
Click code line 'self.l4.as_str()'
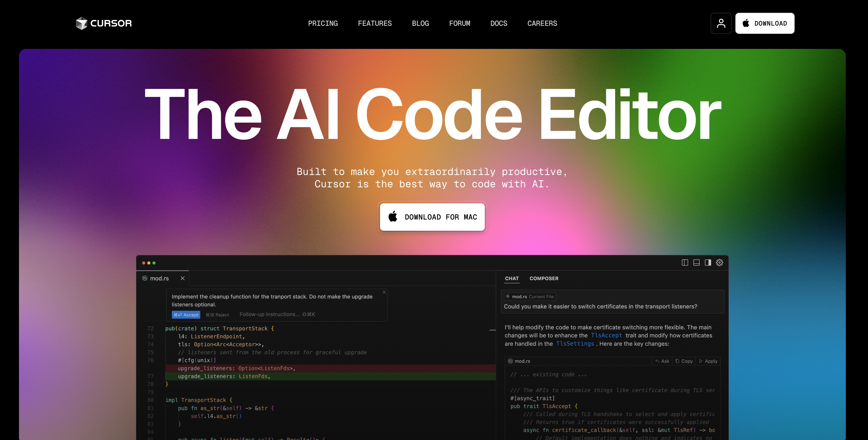[x=216, y=416]
